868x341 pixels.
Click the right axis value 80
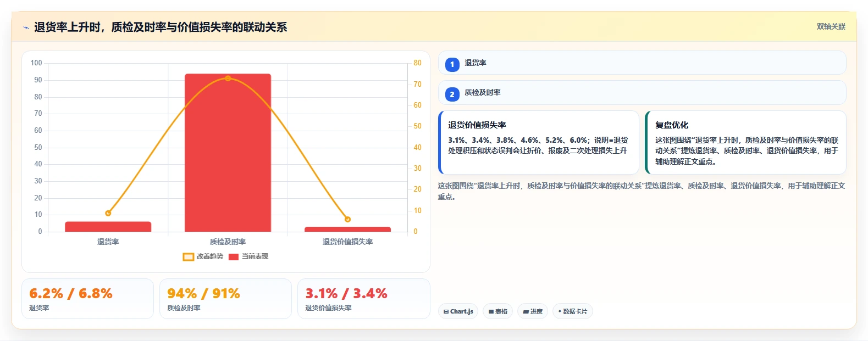pos(417,63)
